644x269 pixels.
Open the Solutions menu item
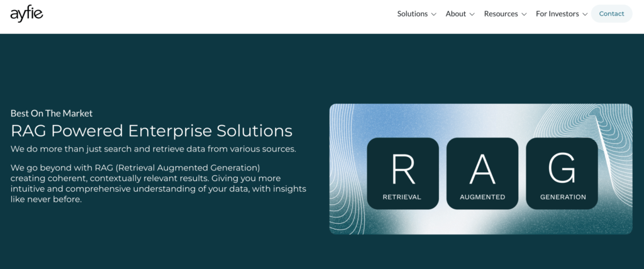click(412, 14)
